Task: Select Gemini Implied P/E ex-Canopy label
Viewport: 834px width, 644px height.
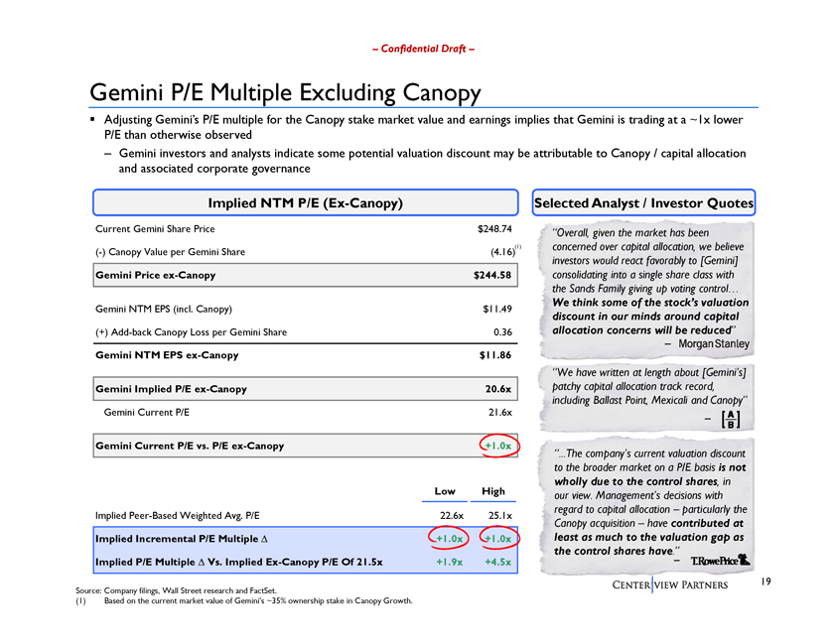Action: pos(171,389)
